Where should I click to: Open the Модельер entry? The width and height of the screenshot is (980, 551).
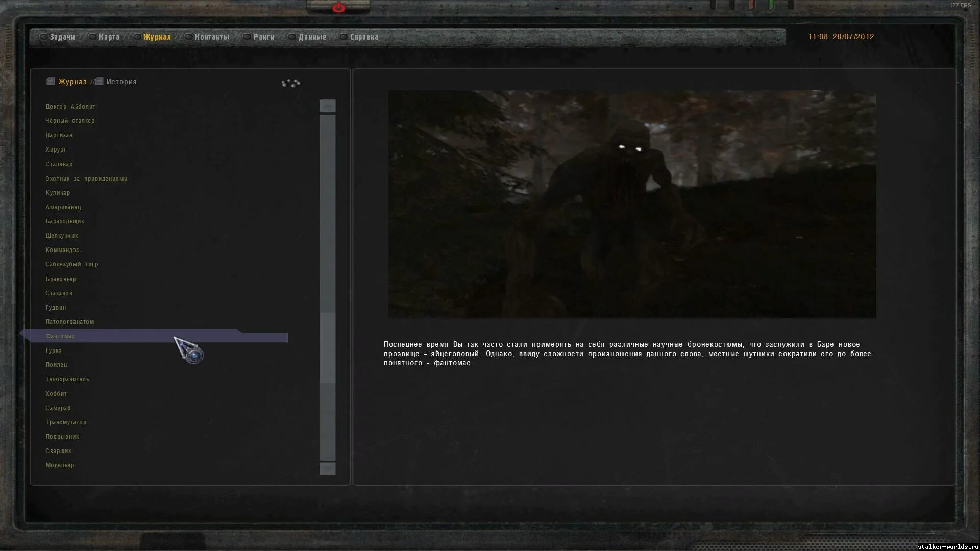click(60, 465)
